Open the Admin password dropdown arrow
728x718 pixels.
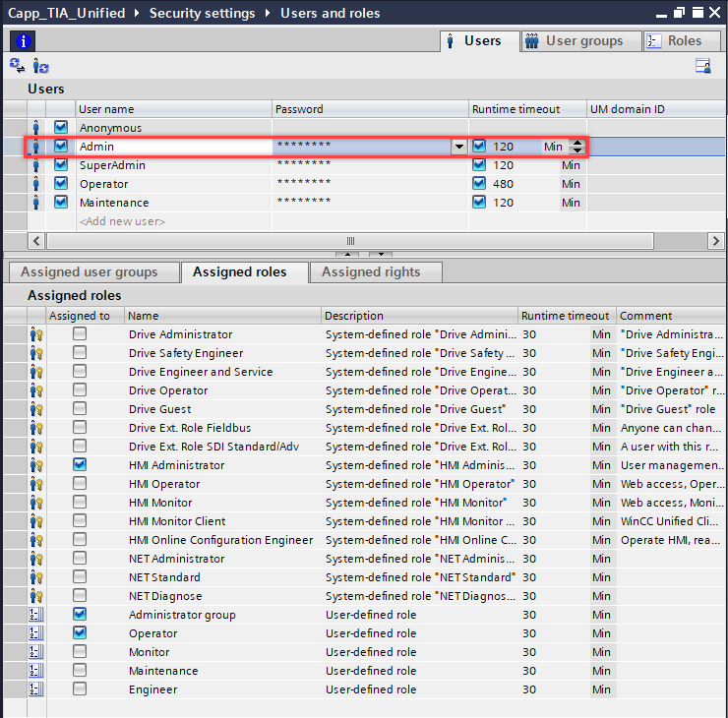(x=458, y=147)
